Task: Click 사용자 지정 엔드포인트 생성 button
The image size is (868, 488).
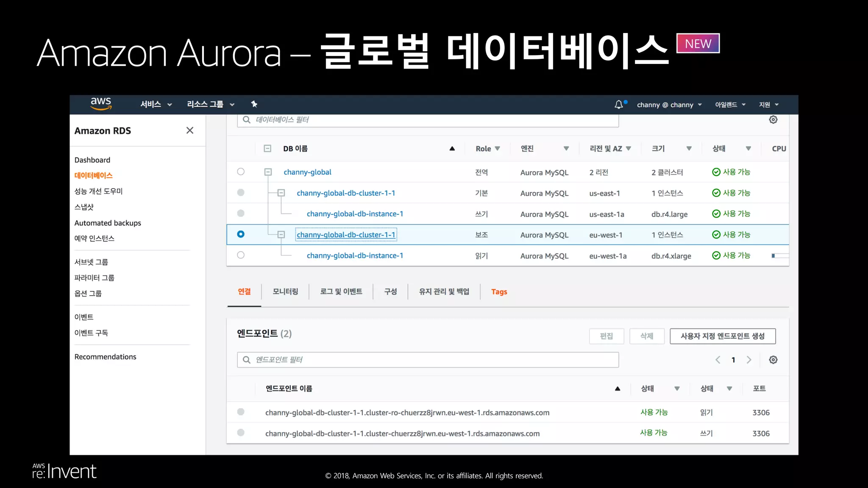Action: click(x=723, y=336)
